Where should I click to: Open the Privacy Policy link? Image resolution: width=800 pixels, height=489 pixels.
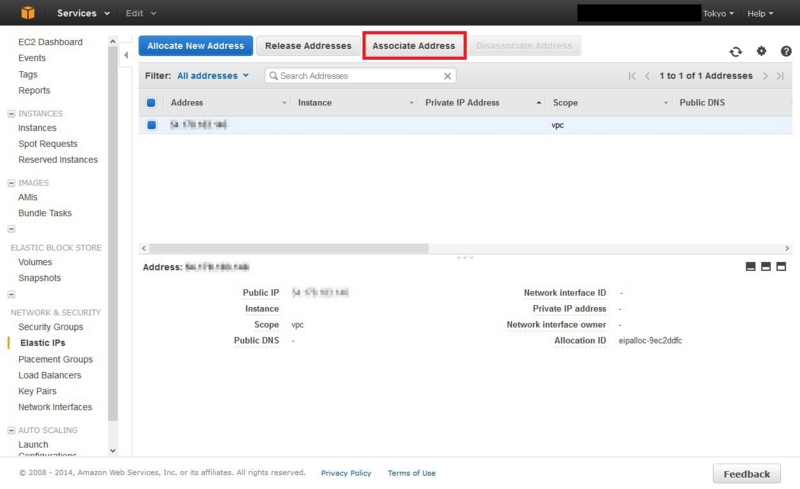[x=346, y=473]
